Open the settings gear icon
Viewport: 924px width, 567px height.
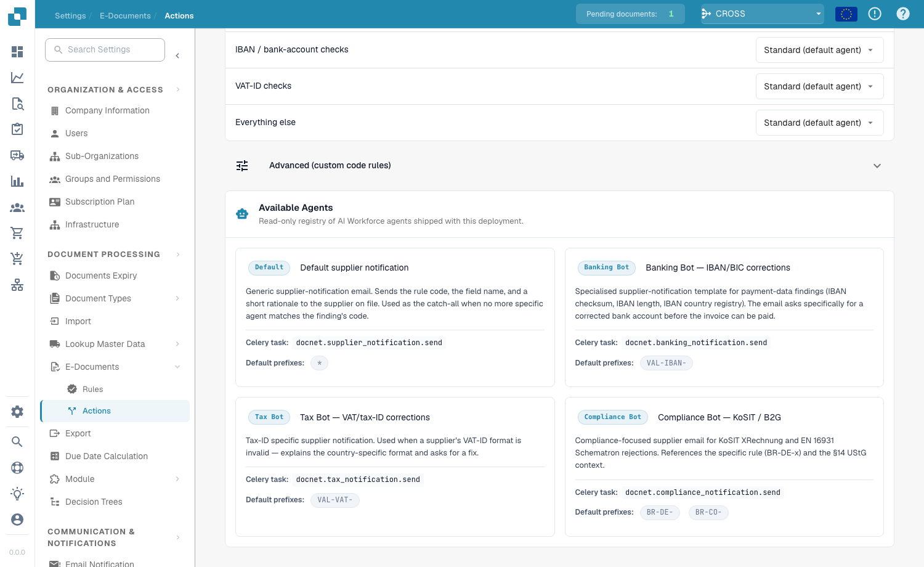tap(17, 412)
